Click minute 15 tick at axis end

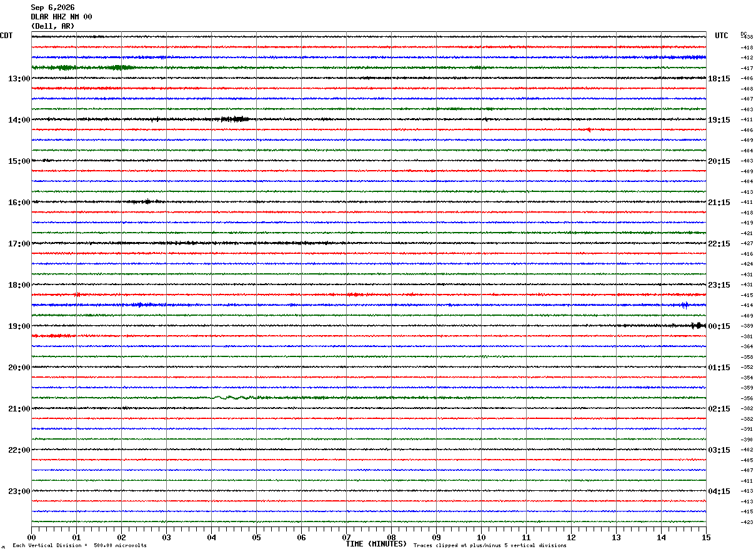click(x=706, y=537)
